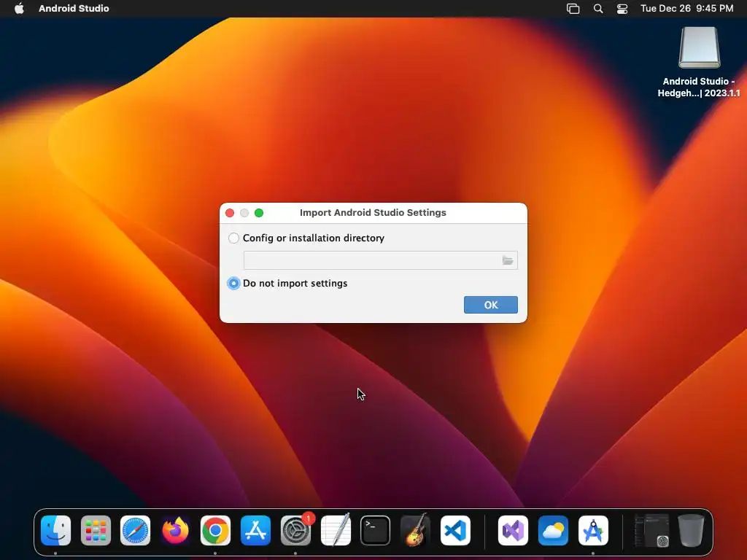747x560 pixels.
Task: Open the Weather app from the Dock
Action: coord(553,531)
